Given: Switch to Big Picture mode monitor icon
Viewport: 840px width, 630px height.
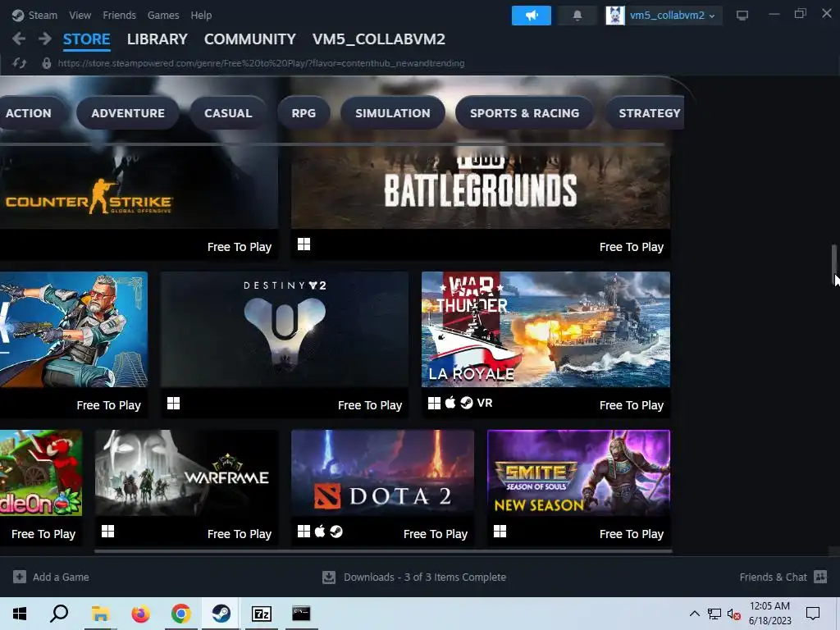Looking at the screenshot, I should (x=742, y=16).
